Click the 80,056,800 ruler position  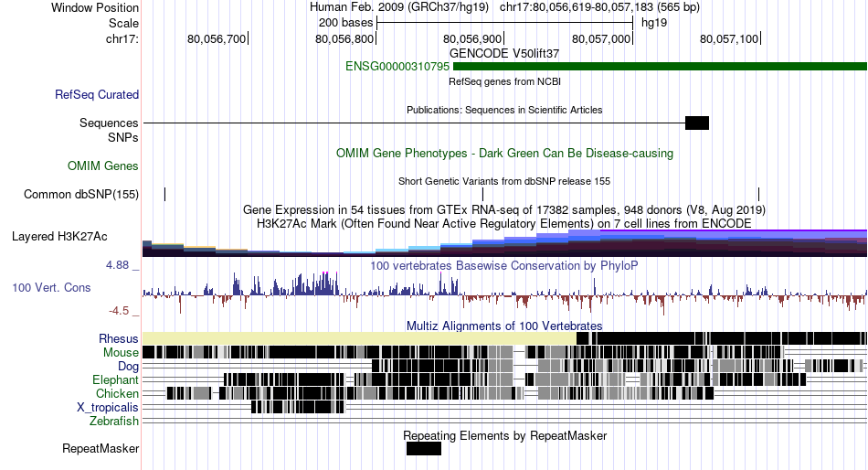pyautogui.click(x=344, y=38)
